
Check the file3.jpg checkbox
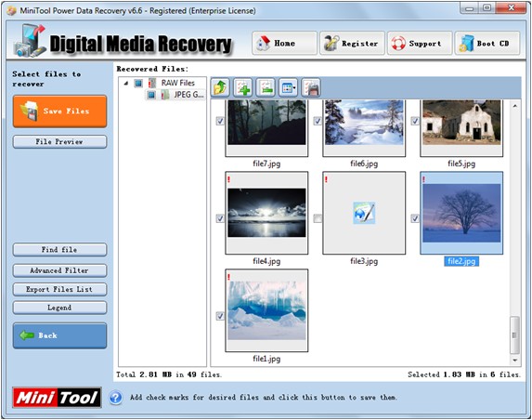318,218
